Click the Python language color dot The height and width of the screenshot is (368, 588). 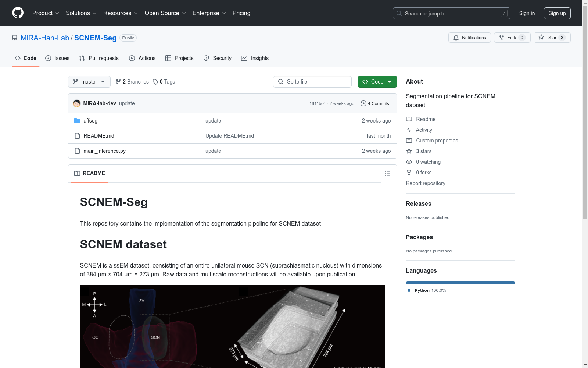click(409, 290)
